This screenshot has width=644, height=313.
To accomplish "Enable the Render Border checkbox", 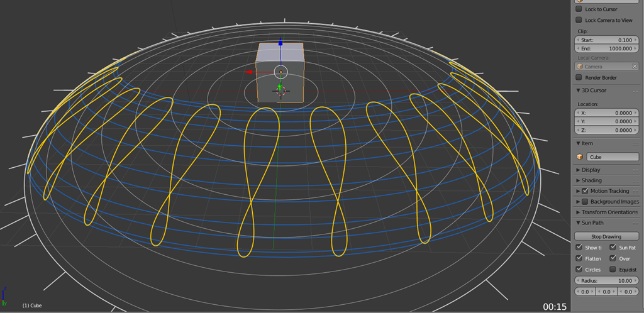I will [579, 78].
